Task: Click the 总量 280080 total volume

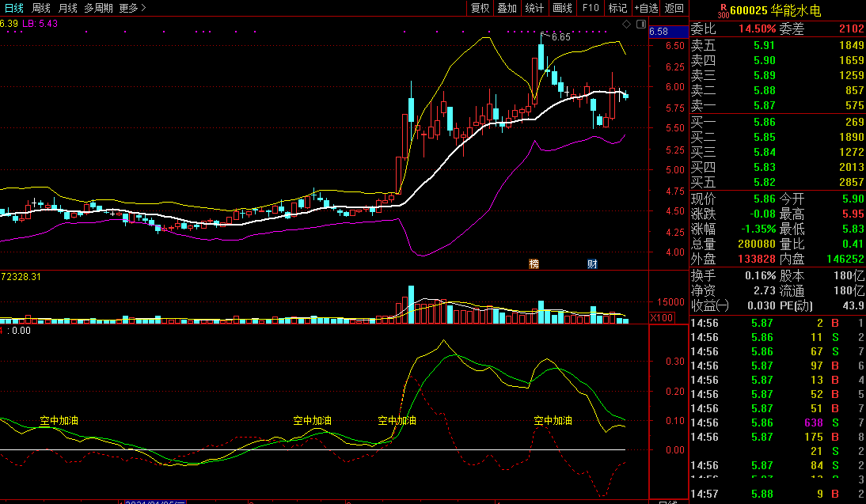Action: click(757, 244)
